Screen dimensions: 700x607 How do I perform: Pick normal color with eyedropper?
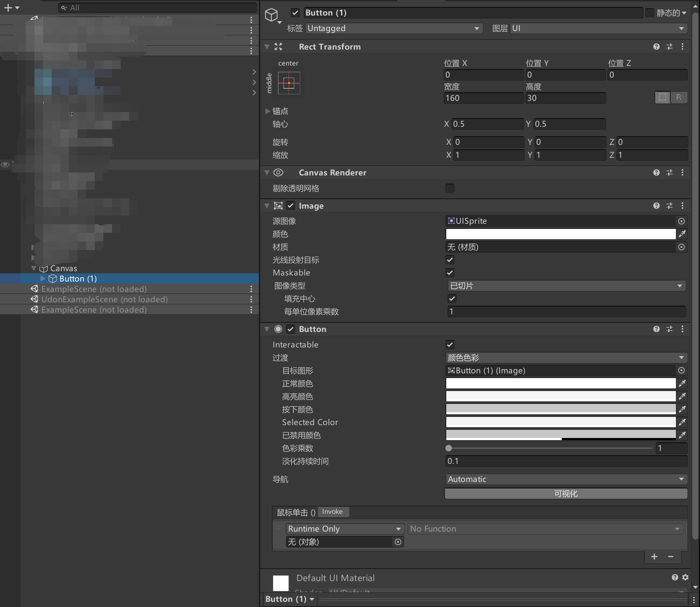pyautogui.click(x=682, y=383)
